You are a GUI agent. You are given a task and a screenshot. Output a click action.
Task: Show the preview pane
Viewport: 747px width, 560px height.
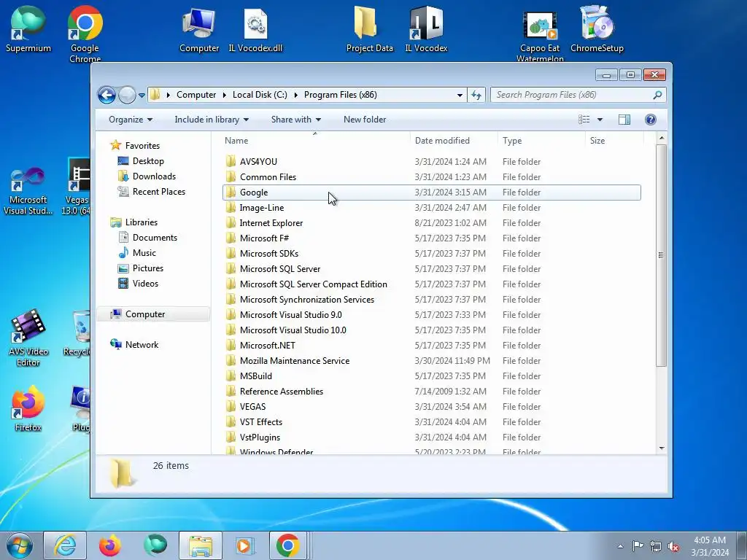[x=624, y=120]
